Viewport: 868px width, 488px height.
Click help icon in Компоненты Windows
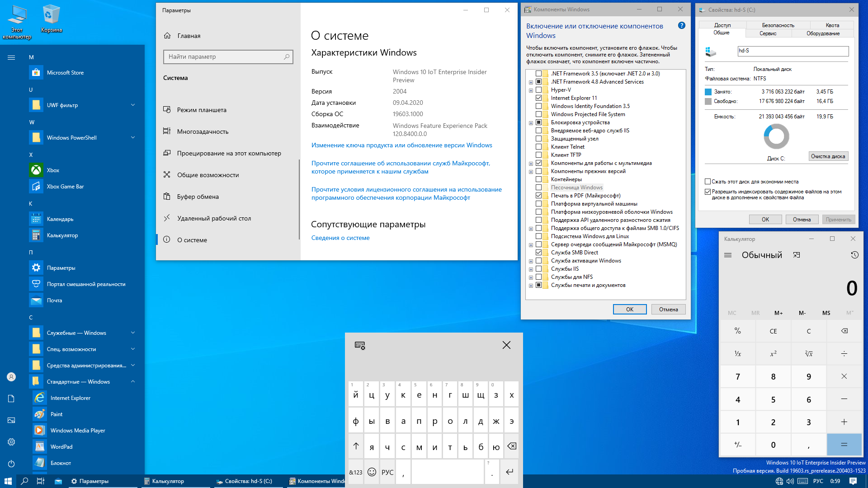(682, 26)
